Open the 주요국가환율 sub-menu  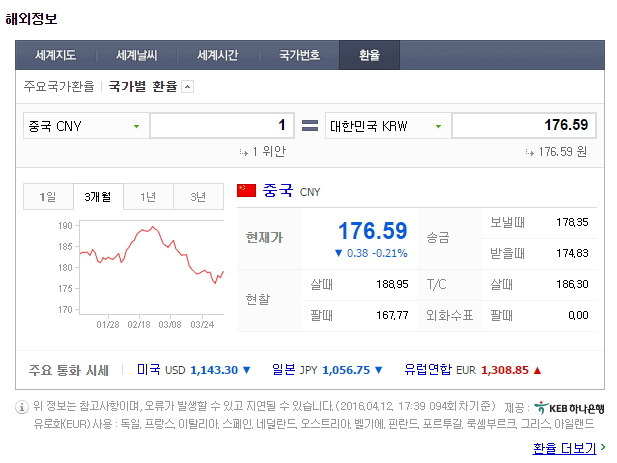tap(59, 86)
